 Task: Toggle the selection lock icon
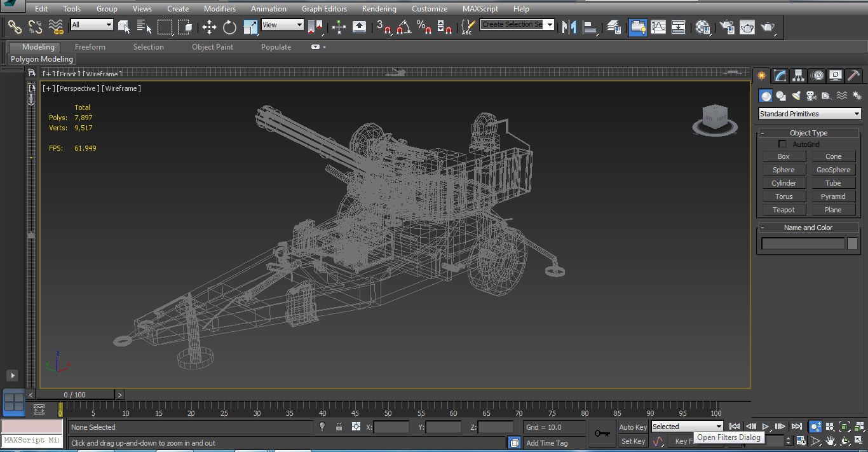click(x=339, y=427)
